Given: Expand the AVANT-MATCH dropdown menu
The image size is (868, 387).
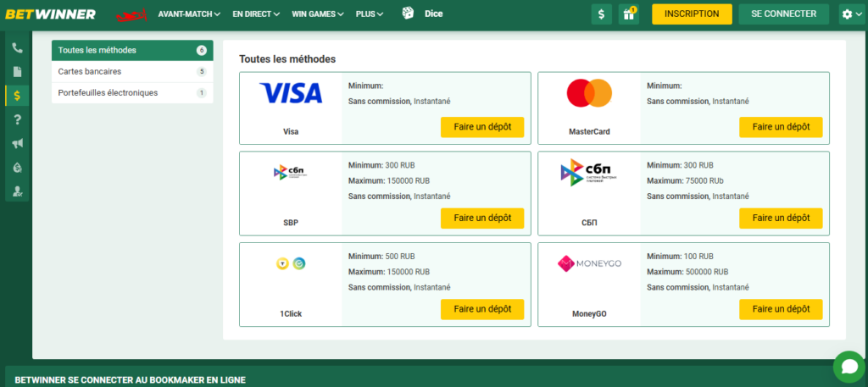Looking at the screenshot, I should pos(189,14).
